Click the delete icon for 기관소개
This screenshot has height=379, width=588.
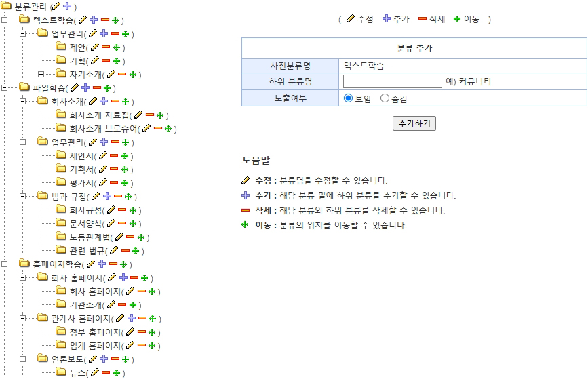click(x=122, y=304)
